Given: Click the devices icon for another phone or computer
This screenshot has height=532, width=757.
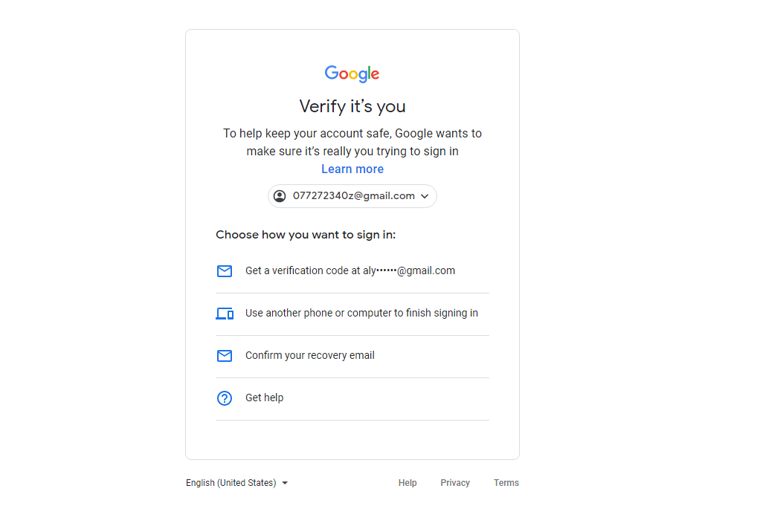Looking at the screenshot, I should (x=225, y=314).
